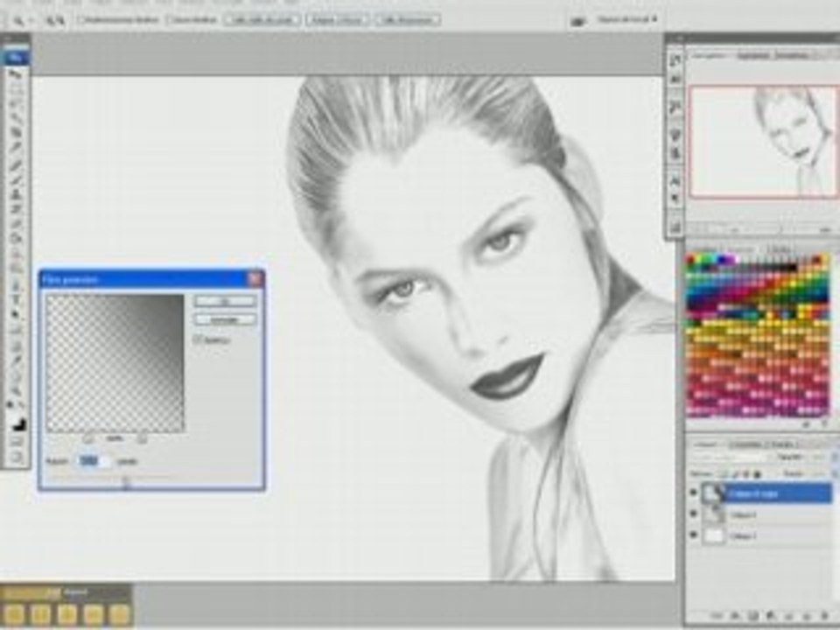Click the portrait thumbnail in Navigator panel
The width and height of the screenshot is (840, 630).
point(763,142)
